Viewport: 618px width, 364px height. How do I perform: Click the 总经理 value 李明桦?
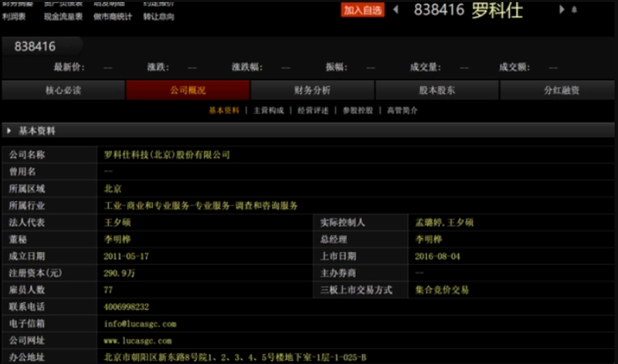tap(429, 240)
